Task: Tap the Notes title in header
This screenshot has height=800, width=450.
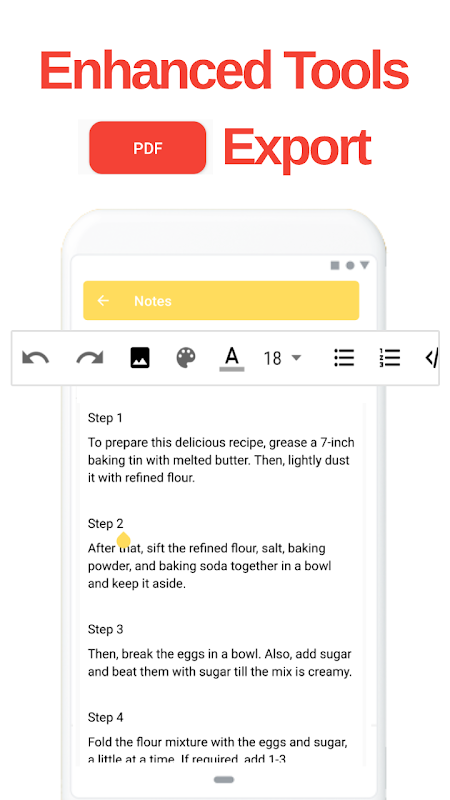Action: tap(153, 301)
